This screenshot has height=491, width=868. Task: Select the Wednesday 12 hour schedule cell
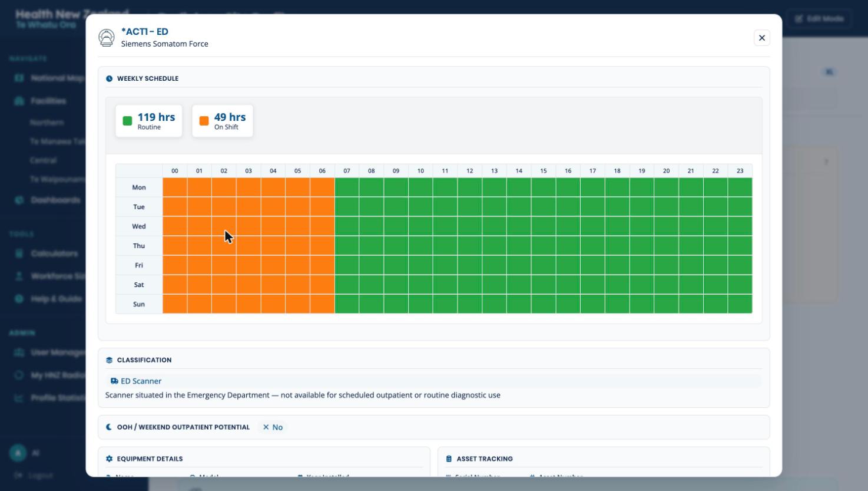point(469,226)
